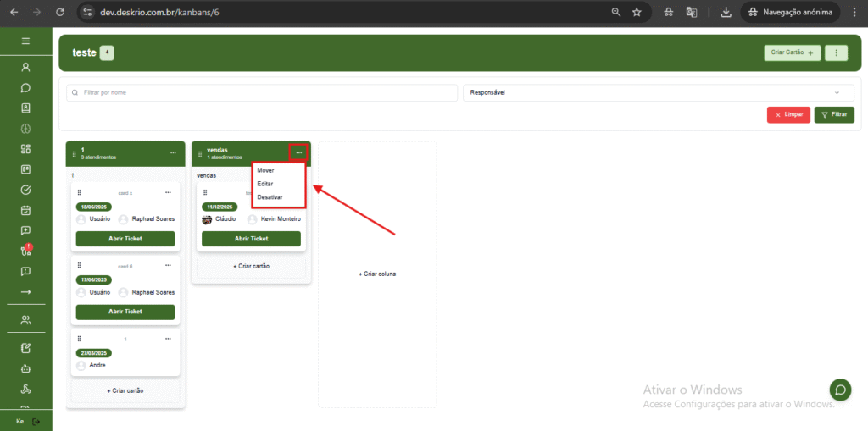Open the calendar icon in left sidebar
Screen dimensions: 868x431
(25, 210)
